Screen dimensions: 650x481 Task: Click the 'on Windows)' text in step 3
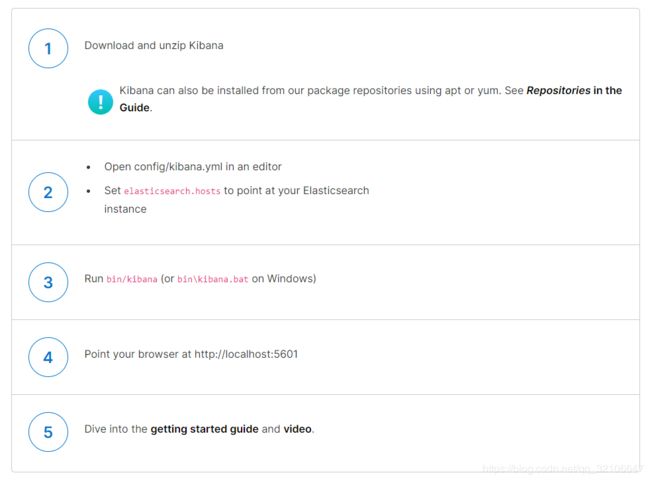tap(284, 278)
